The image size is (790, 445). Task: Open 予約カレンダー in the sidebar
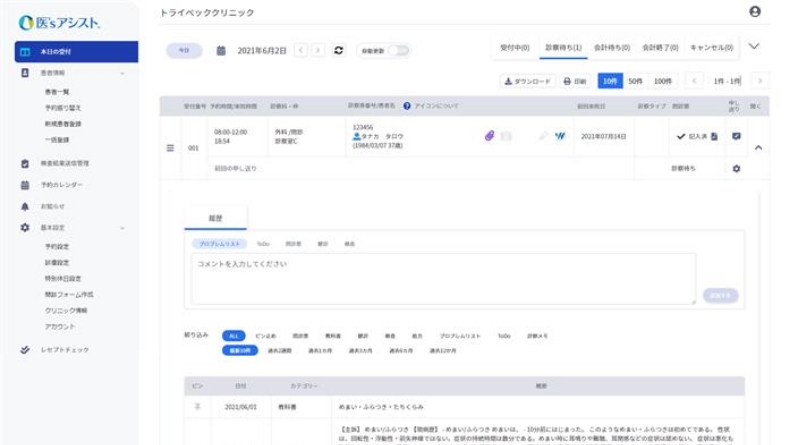pyautogui.click(x=62, y=185)
